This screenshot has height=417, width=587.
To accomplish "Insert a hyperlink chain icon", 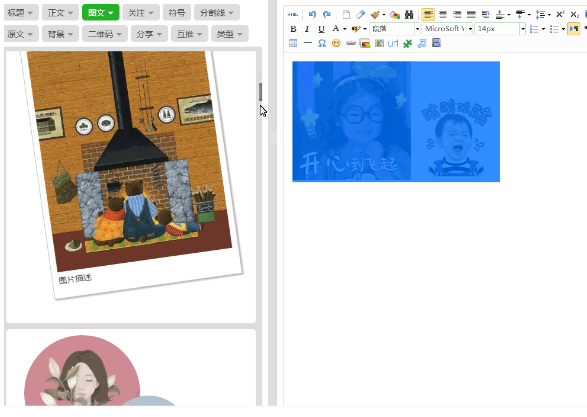I will point(350,43).
